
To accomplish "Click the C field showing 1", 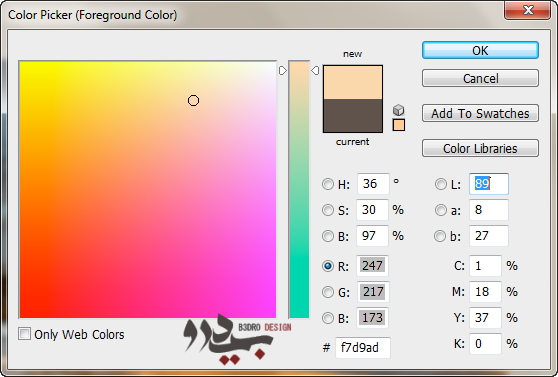I will (x=485, y=266).
